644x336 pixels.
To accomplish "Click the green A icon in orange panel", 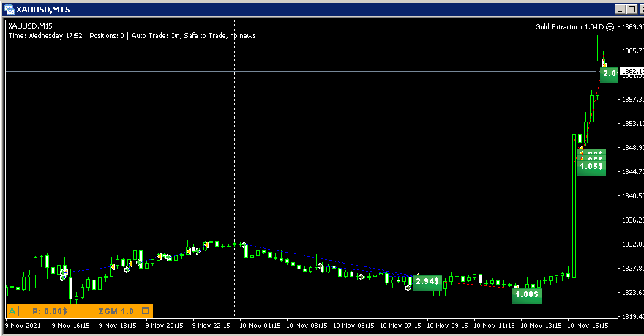I will [x=12, y=311].
